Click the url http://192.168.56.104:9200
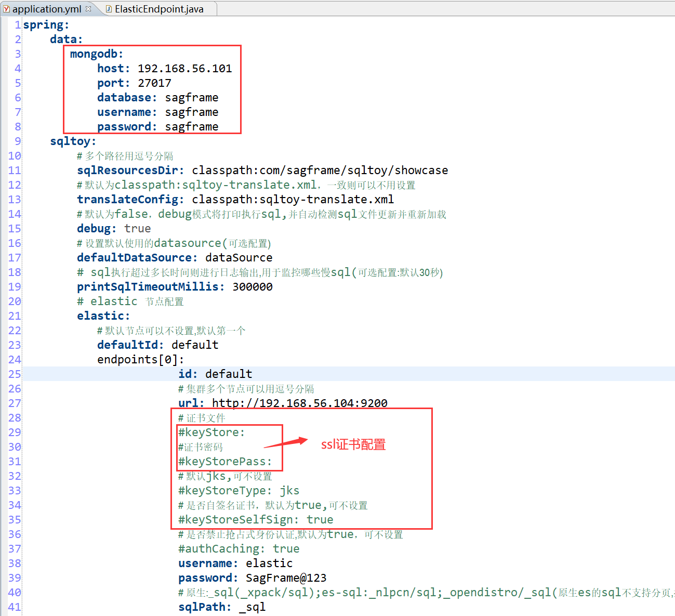675x616 pixels. (x=300, y=403)
